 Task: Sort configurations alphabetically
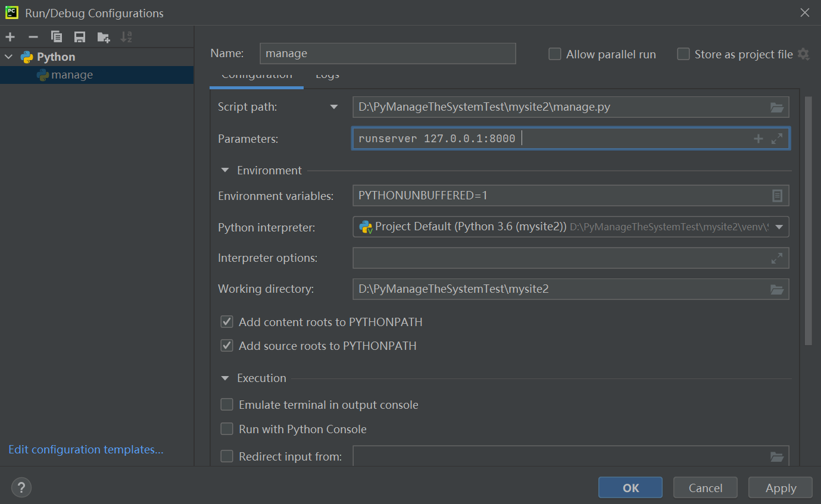click(x=126, y=36)
